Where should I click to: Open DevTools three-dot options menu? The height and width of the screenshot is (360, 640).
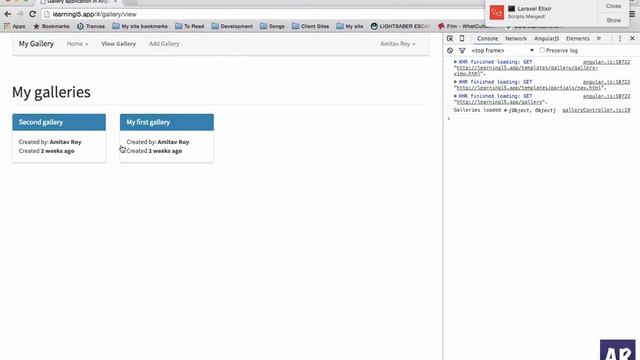pyautogui.click(x=620, y=38)
